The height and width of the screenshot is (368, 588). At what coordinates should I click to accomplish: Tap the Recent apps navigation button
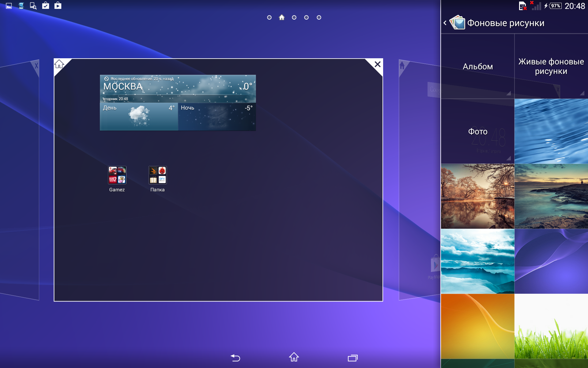[353, 358]
